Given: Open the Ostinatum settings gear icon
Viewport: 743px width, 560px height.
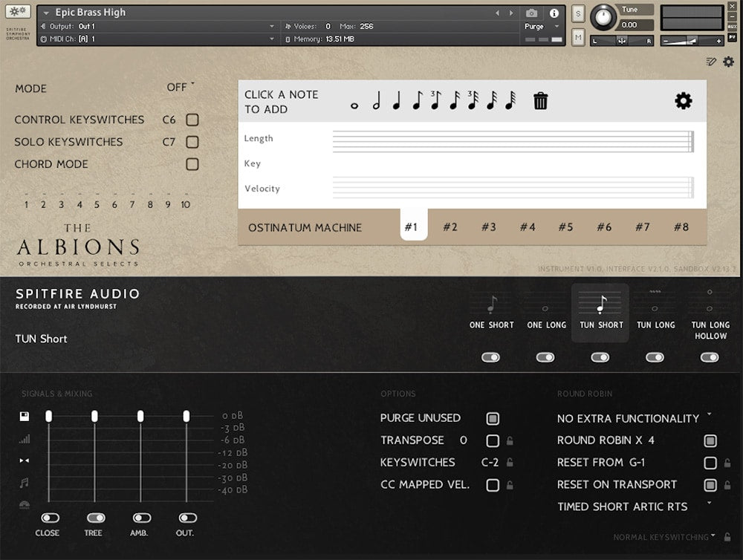Looking at the screenshot, I should 683,101.
